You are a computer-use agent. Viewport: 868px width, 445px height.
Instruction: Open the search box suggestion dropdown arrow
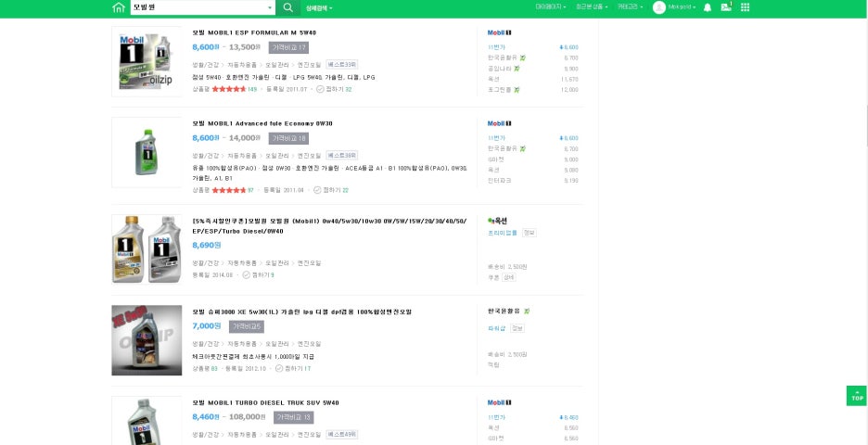pyautogui.click(x=270, y=7)
